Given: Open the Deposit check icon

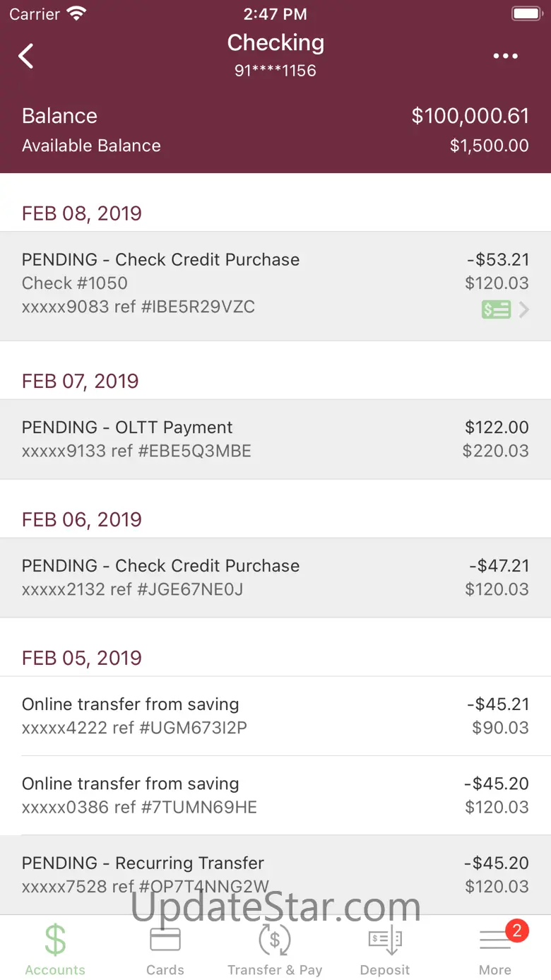Looking at the screenshot, I should (x=385, y=940).
